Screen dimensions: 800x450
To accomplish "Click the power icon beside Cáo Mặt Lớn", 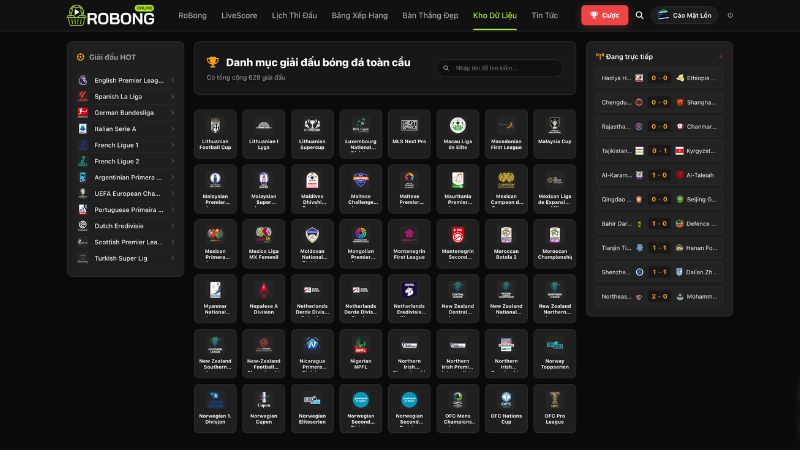I will click(x=730, y=15).
